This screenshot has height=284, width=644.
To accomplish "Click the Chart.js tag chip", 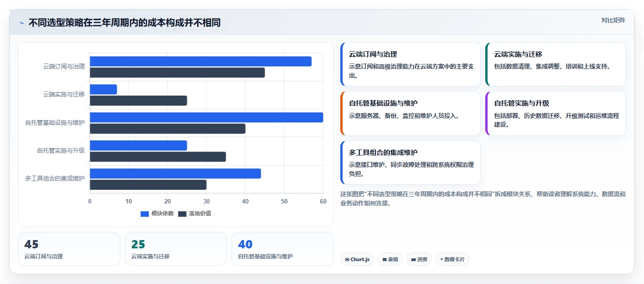I will pos(357,259).
